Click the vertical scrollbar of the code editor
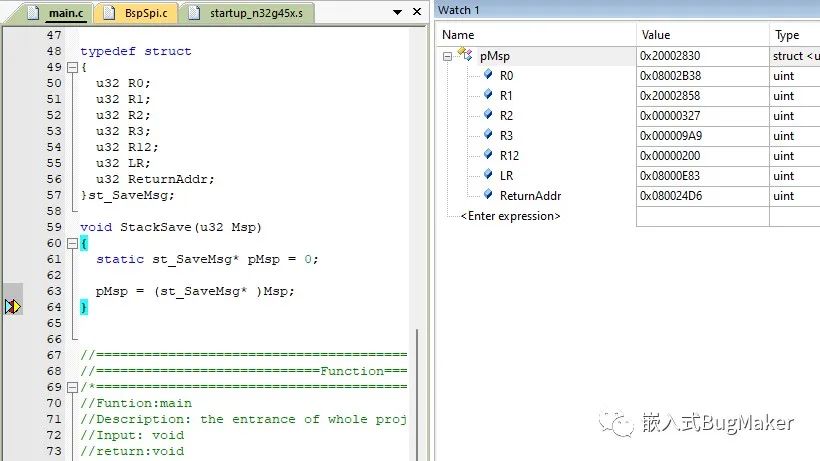The image size is (820, 461). (417, 395)
